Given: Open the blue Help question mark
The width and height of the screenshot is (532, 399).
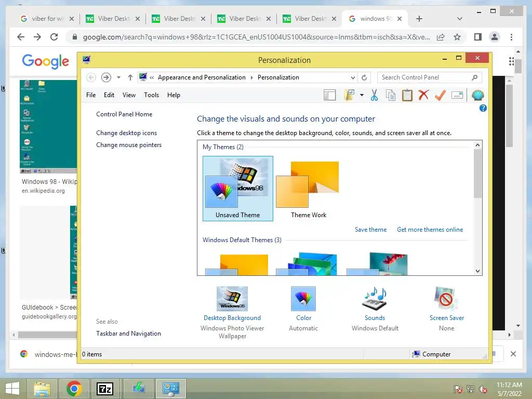Looking at the screenshot, I should (483, 108).
